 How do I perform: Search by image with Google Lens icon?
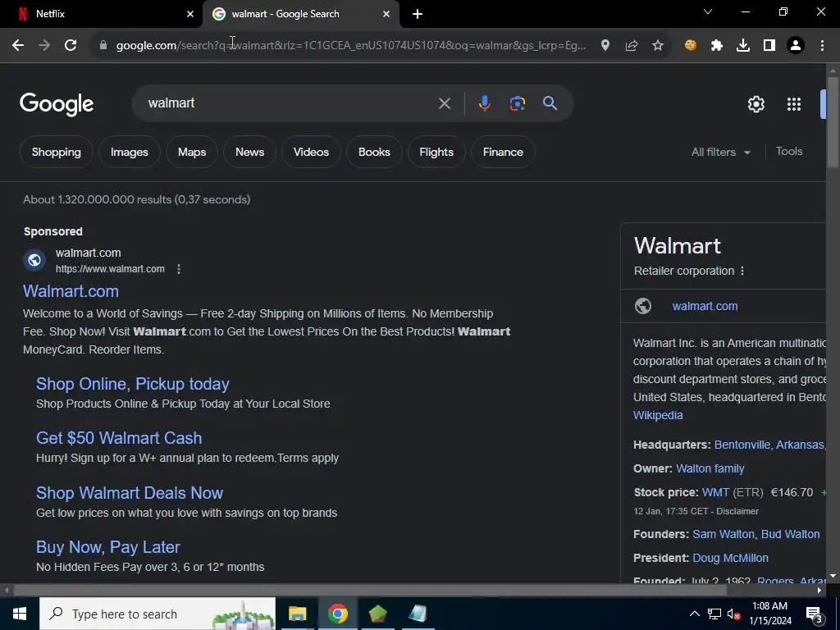(518, 103)
